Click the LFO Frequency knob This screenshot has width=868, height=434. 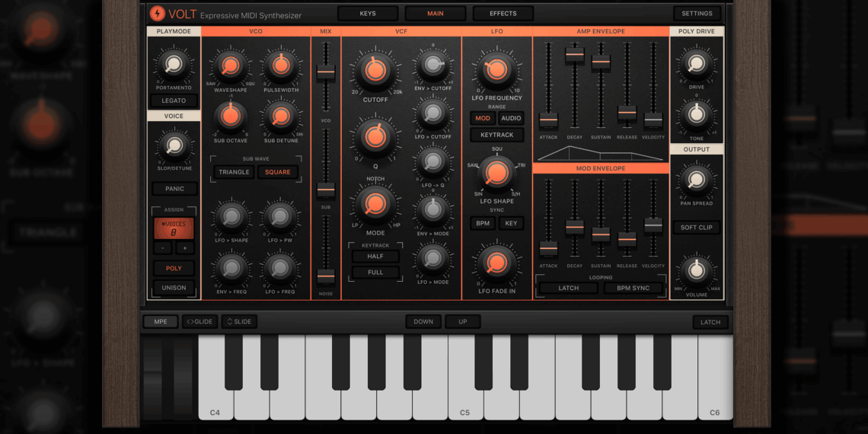pos(496,70)
